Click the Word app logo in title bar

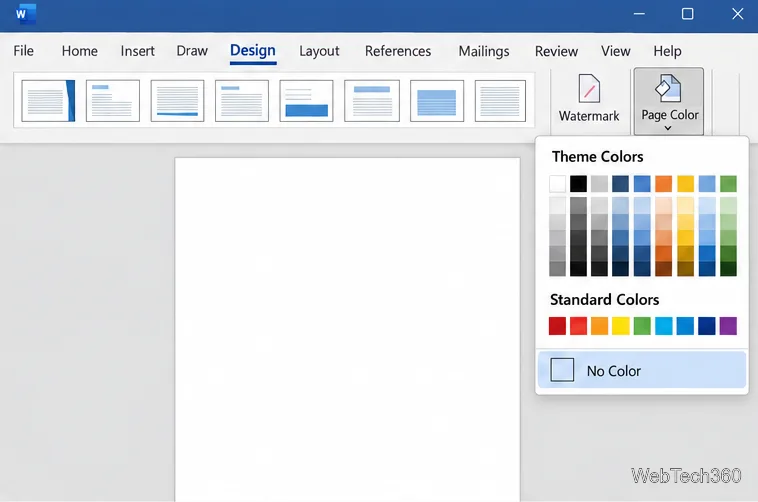coord(24,14)
